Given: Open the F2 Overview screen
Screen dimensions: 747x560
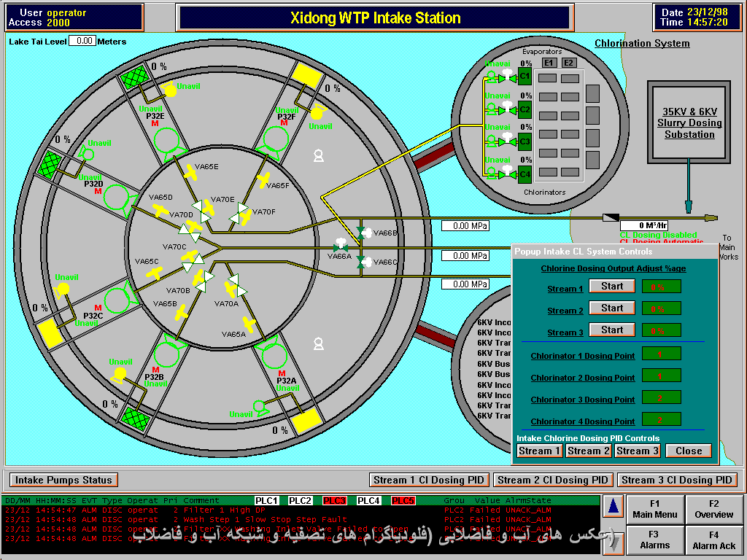Looking at the screenshot, I should [x=713, y=509].
